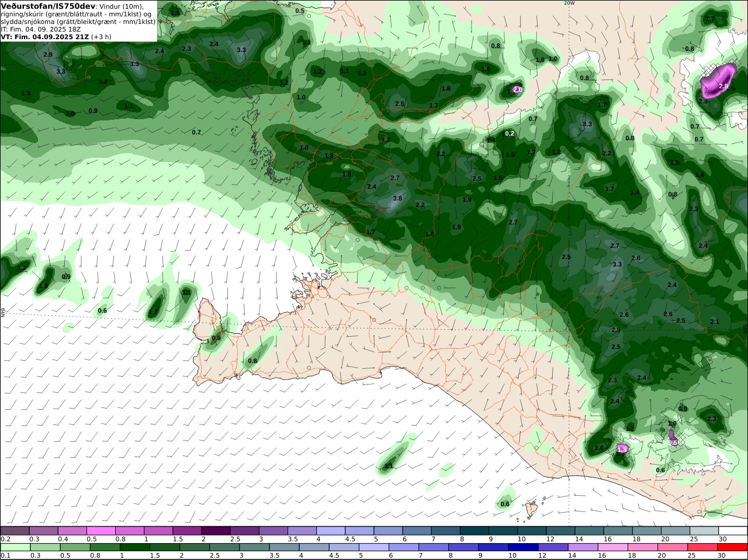Viewport: 748px width, 560px height.
Task: Select the dark purple 2 swatch in the top legend row
Action: [x=216, y=531]
